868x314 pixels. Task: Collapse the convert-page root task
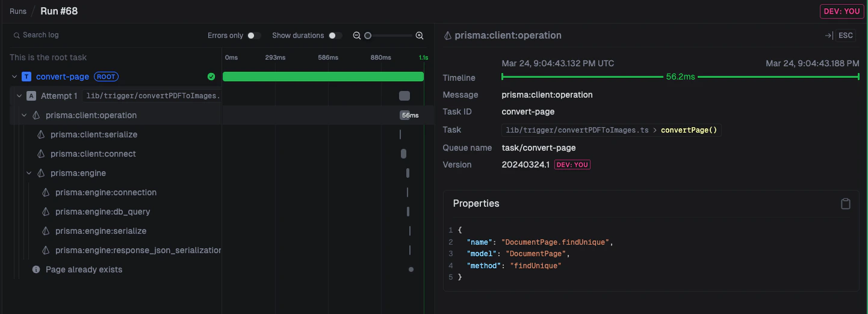[14, 77]
